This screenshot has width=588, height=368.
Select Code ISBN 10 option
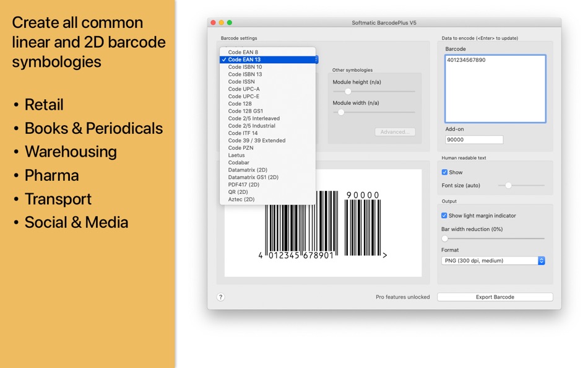click(268, 67)
